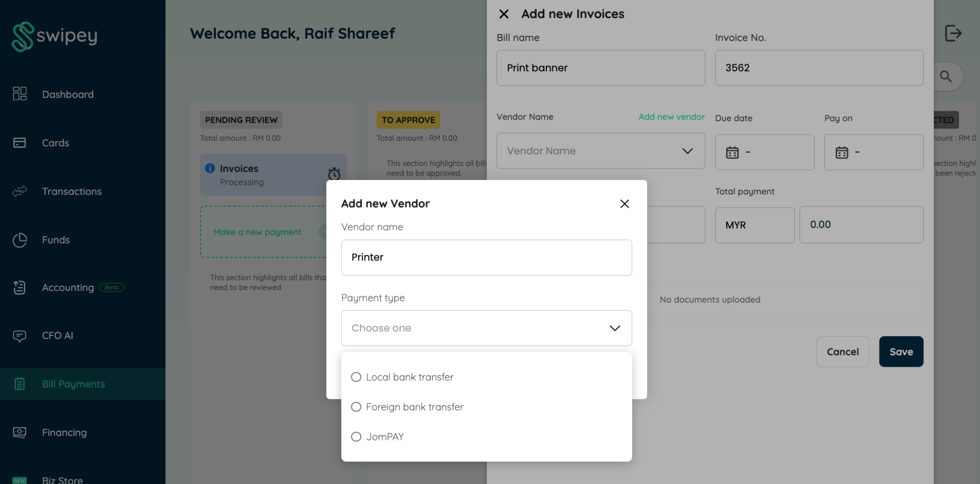Choose Foreign bank transfer option
980x484 pixels.
tap(414, 406)
